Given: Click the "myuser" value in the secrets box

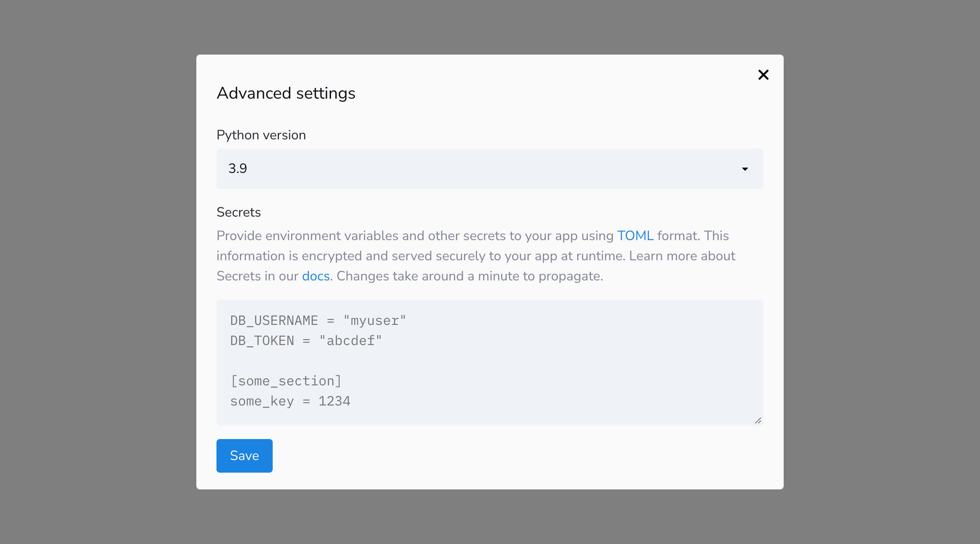Looking at the screenshot, I should point(375,321).
